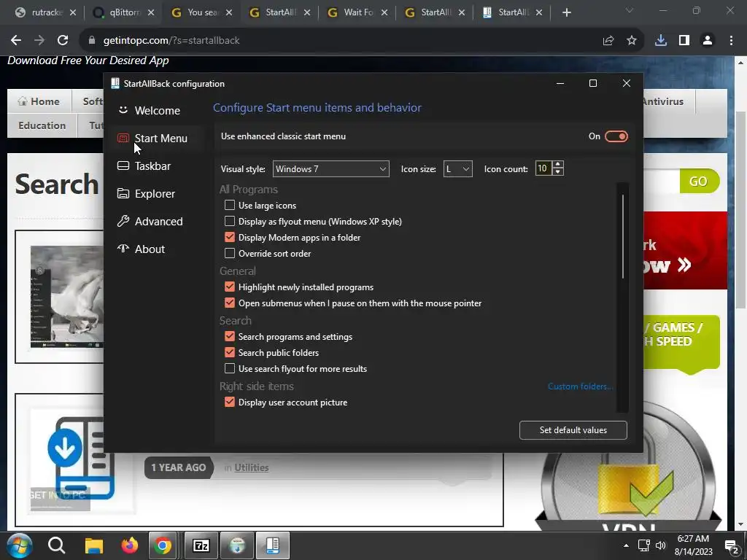Open the Utilities category link
The image size is (747, 560).
(252, 467)
